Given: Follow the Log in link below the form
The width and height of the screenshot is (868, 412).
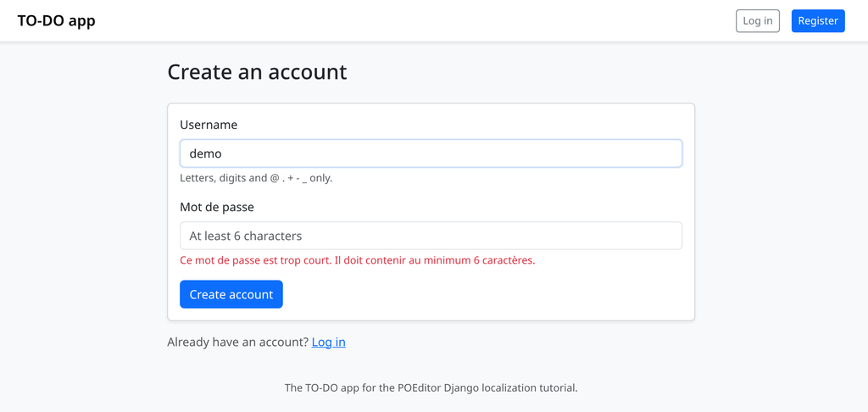Looking at the screenshot, I should point(329,342).
